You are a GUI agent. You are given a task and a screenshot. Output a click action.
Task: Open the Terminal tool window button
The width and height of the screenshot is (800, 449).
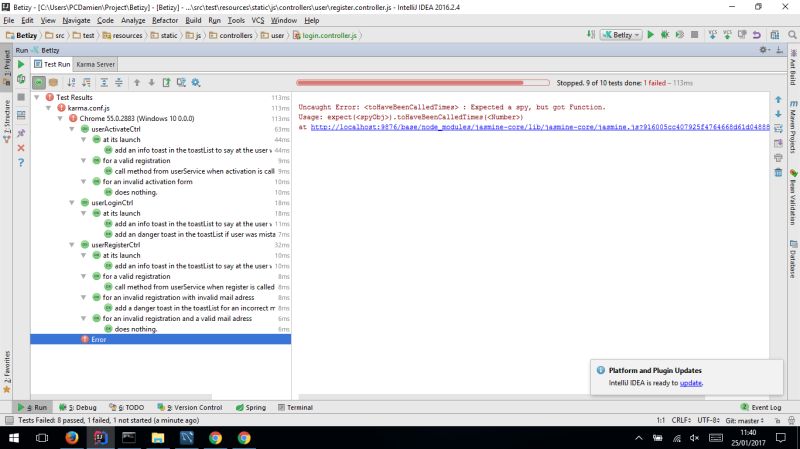295,407
